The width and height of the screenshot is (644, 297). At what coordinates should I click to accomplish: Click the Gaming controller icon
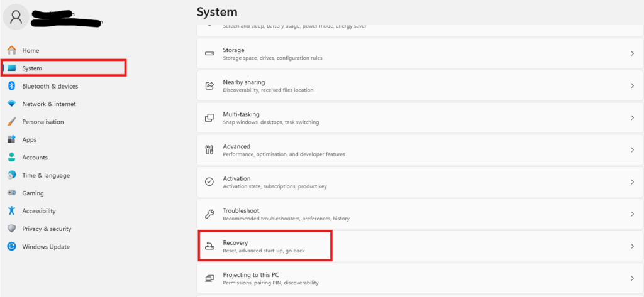11,193
